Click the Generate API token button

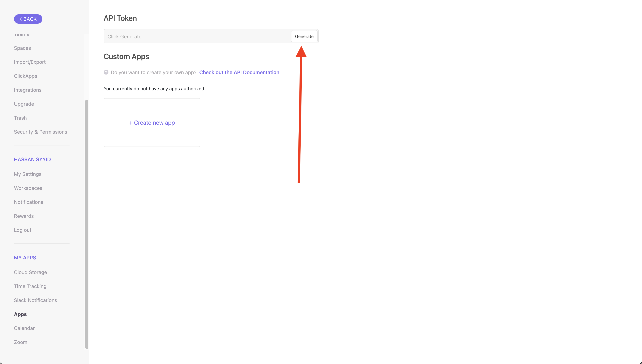[x=304, y=36]
